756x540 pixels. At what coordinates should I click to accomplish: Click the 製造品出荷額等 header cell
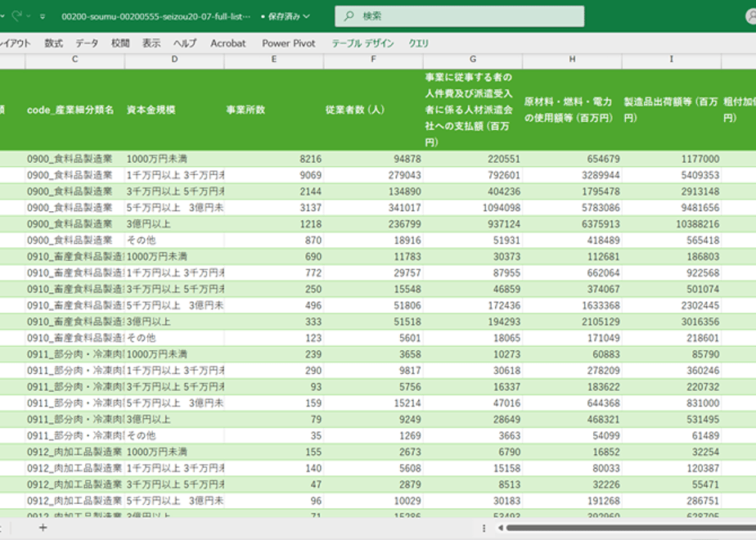[672, 110]
